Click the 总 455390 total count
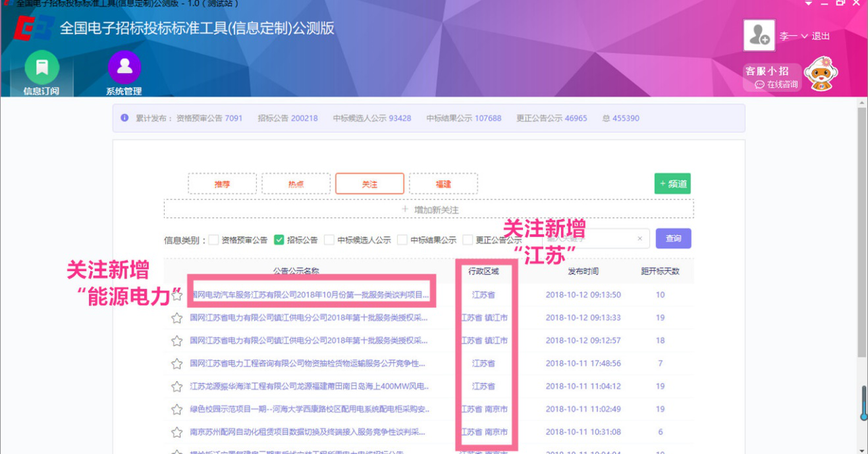This screenshot has height=454, width=868. 621,118
